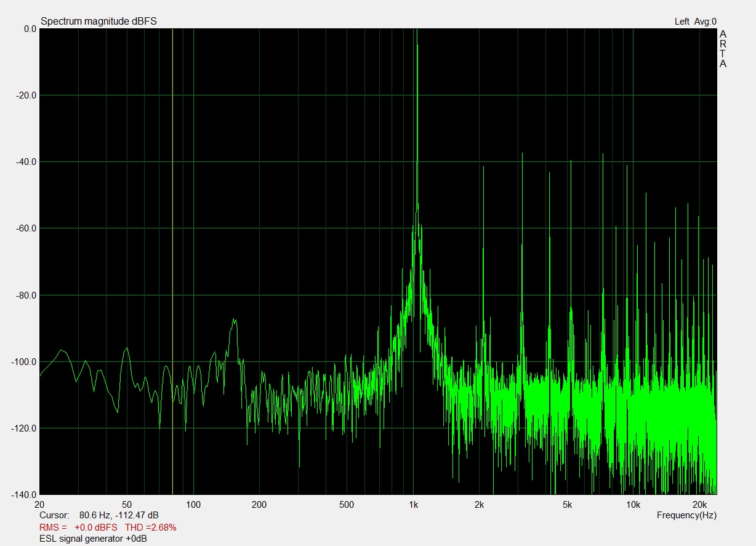Click the '20k' frequency axis tick label

coord(699,504)
